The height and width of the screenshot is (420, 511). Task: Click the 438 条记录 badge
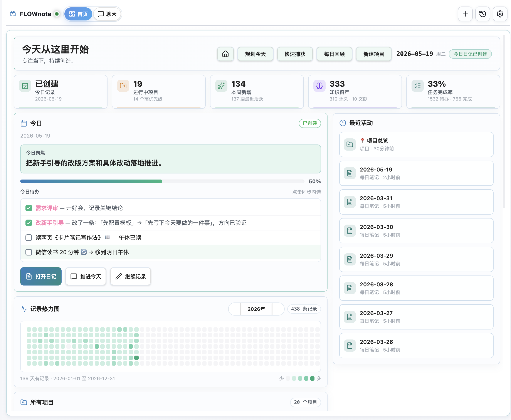pos(304,309)
